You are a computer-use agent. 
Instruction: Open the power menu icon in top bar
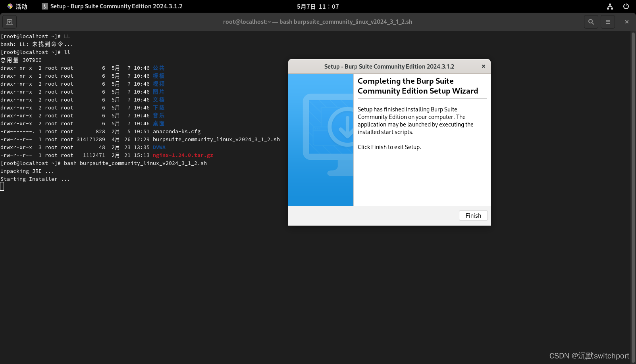coord(626,6)
